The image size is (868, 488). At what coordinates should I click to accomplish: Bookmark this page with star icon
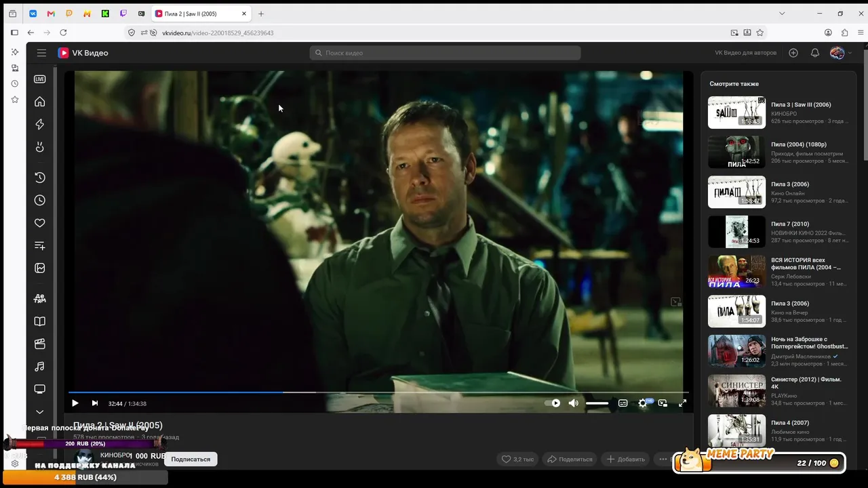pos(759,33)
